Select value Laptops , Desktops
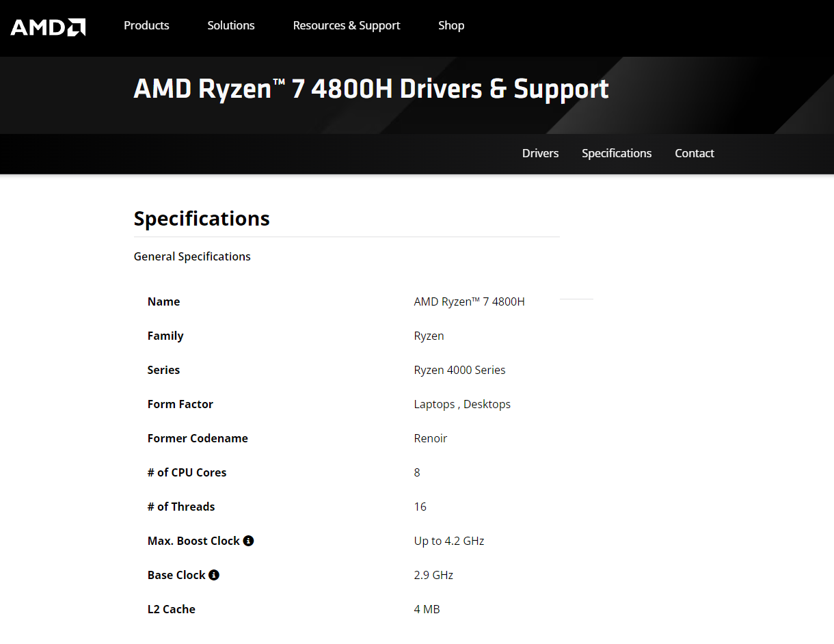Viewport: 834px width, 644px height. pos(462,404)
